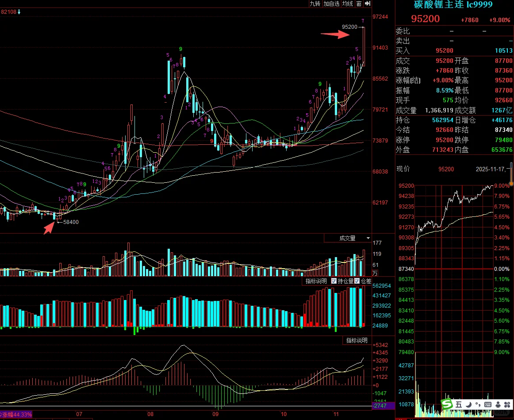Toggle moving averages with 均线 button
Image resolution: width=514 pixels, height=420 pixels.
tap(348, 4)
